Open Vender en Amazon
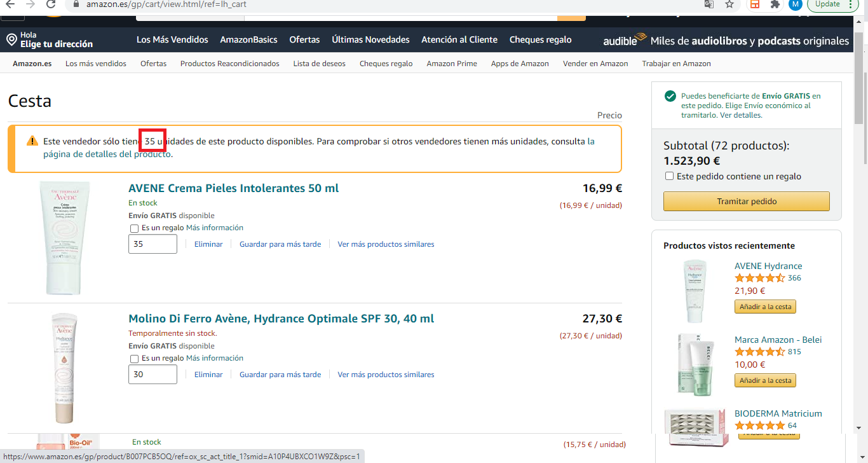Viewport: 868px width, 463px height. tap(595, 64)
